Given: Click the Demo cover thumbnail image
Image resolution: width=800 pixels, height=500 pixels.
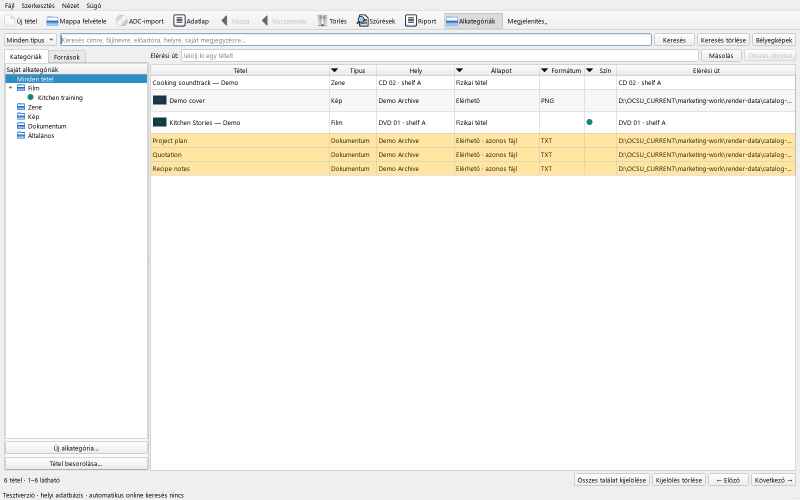Looking at the screenshot, I should click(x=160, y=101).
